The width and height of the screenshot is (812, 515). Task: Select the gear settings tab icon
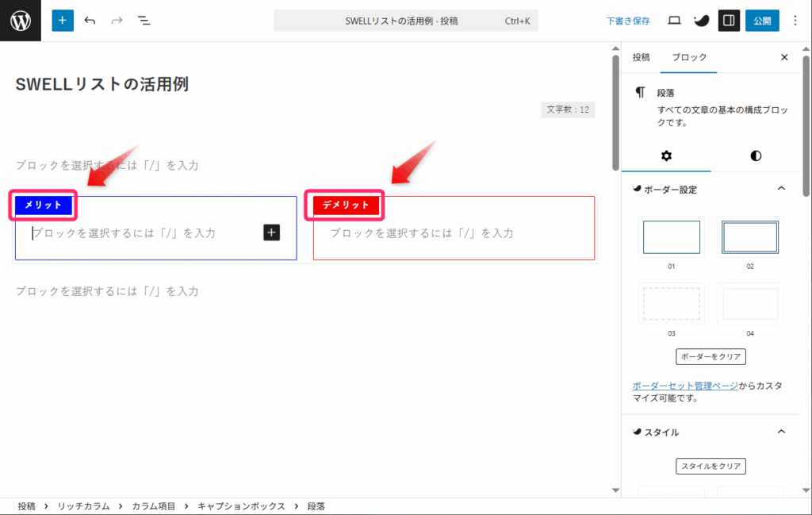(666, 156)
